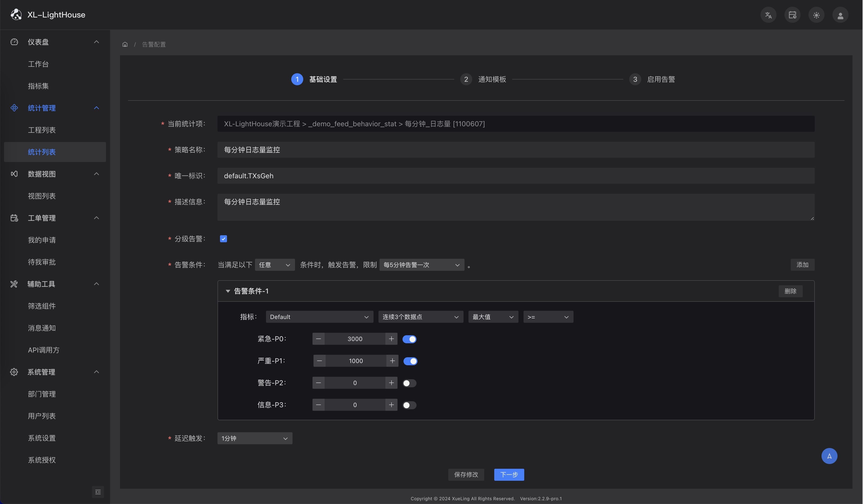The height and width of the screenshot is (504, 863).
Task: Open the calendar settings icon in header
Action: (792, 15)
